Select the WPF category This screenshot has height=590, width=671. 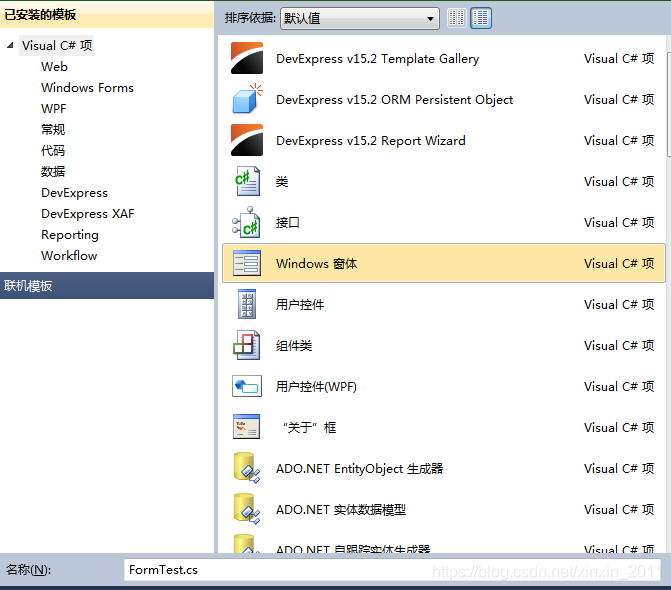coord(53,109)
